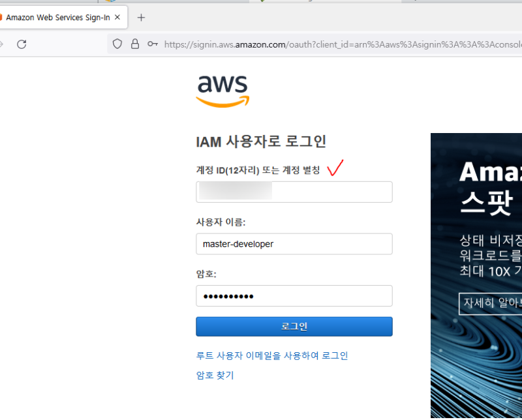Viewport: 522px width, 420px height.
Task: Close the Amazon Web Services Sign-In tab
Action: tap(117, 18)
